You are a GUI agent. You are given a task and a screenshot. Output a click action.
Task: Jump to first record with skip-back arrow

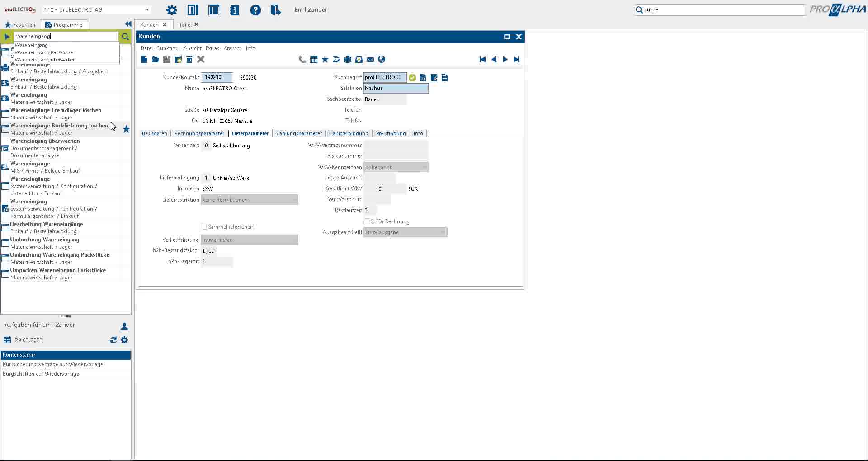482,59
